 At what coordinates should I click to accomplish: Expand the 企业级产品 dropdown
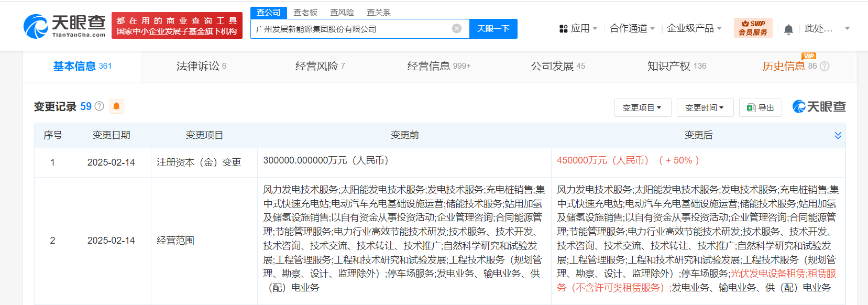coord(694,28)
